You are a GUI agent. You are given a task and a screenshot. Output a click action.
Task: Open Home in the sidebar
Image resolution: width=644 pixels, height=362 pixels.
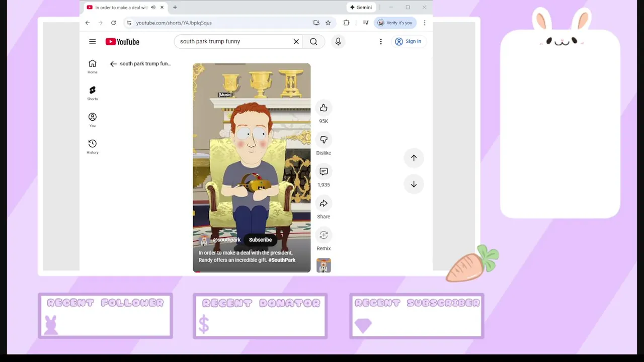point(93,66)
